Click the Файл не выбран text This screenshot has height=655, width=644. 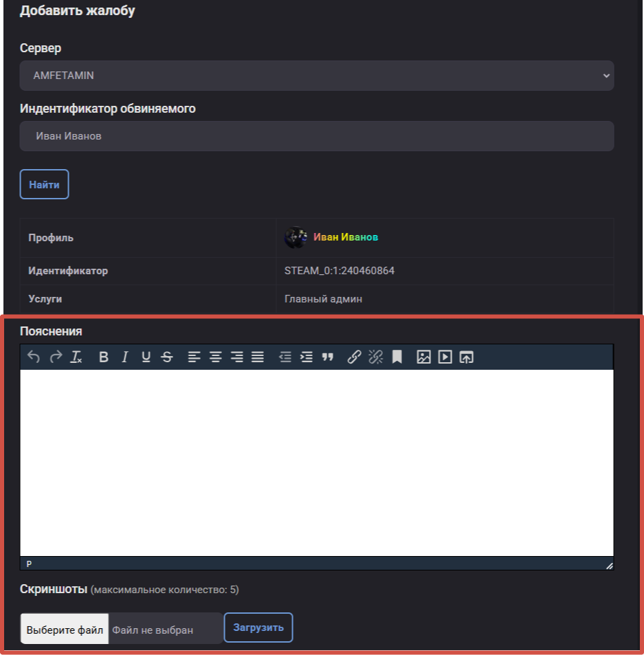pyautogui.click(x=153, y=630)
